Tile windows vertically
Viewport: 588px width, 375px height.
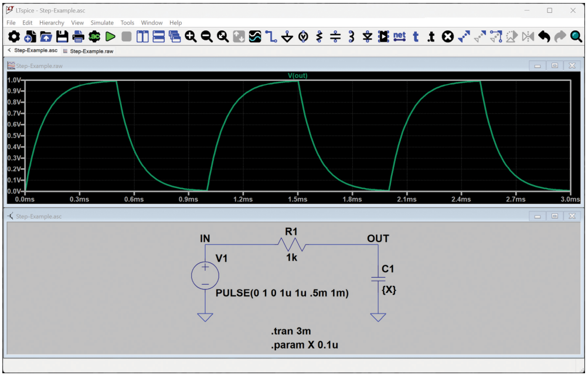click(x=142, y=37)
